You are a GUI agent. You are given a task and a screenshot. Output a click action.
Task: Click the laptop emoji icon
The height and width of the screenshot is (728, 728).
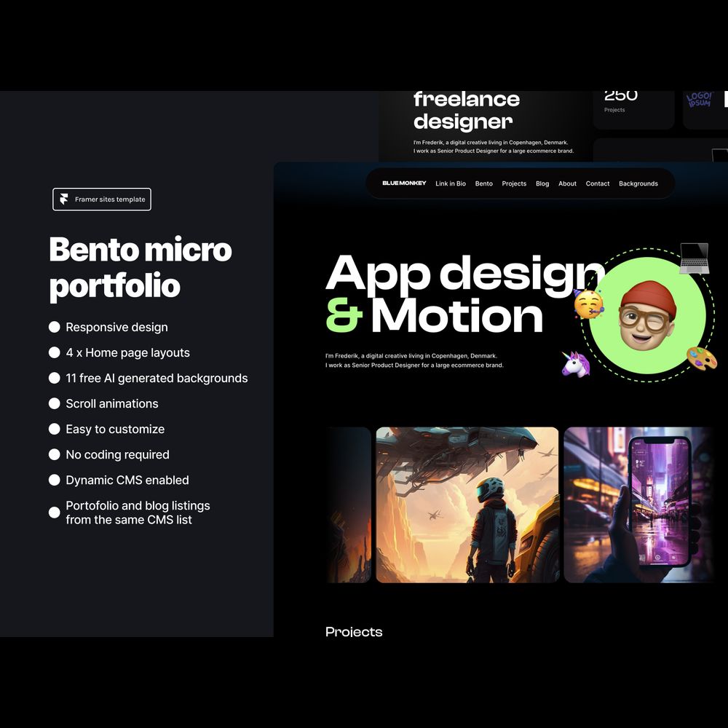point(694,258)
